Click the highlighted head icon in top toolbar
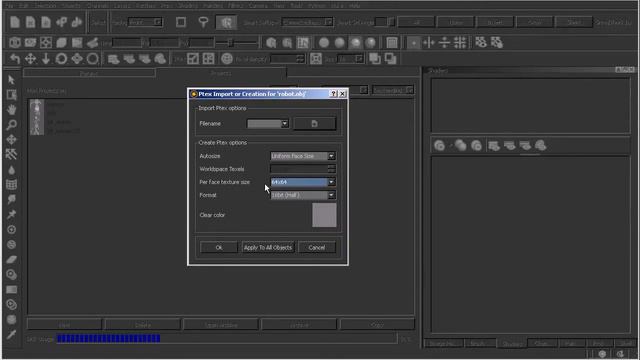Viewport: 640px width, 360px height. [226, 22]
